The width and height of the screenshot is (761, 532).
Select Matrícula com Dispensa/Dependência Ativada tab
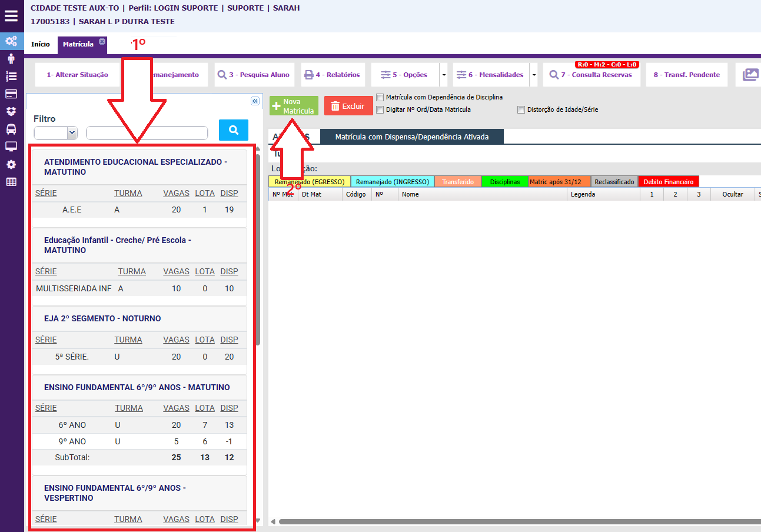412,137
